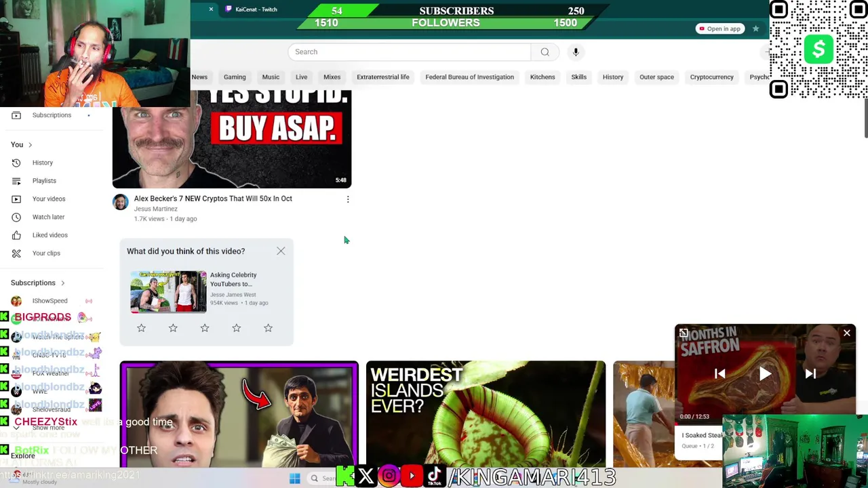The width and height of the screenshot is (868, 488).
Task: Click the Open in app button
Action: 719,28
